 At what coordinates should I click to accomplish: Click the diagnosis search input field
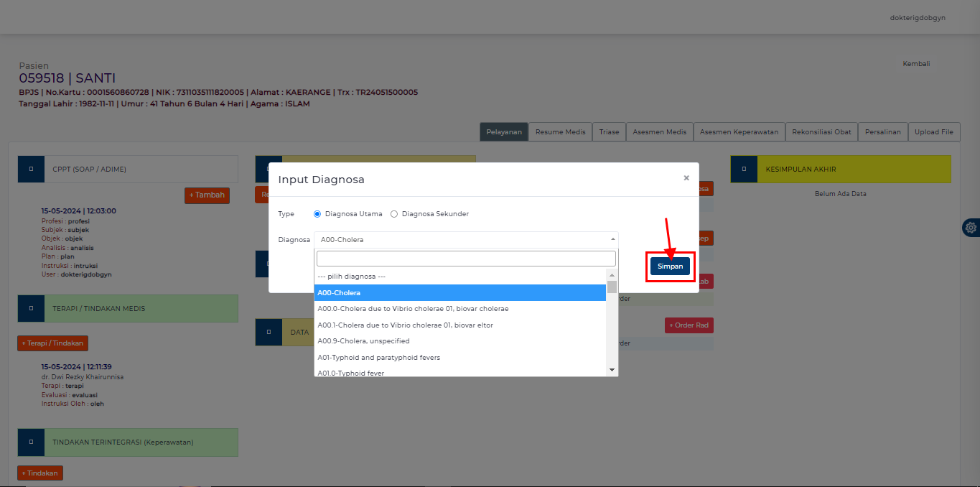coord(466,259)
